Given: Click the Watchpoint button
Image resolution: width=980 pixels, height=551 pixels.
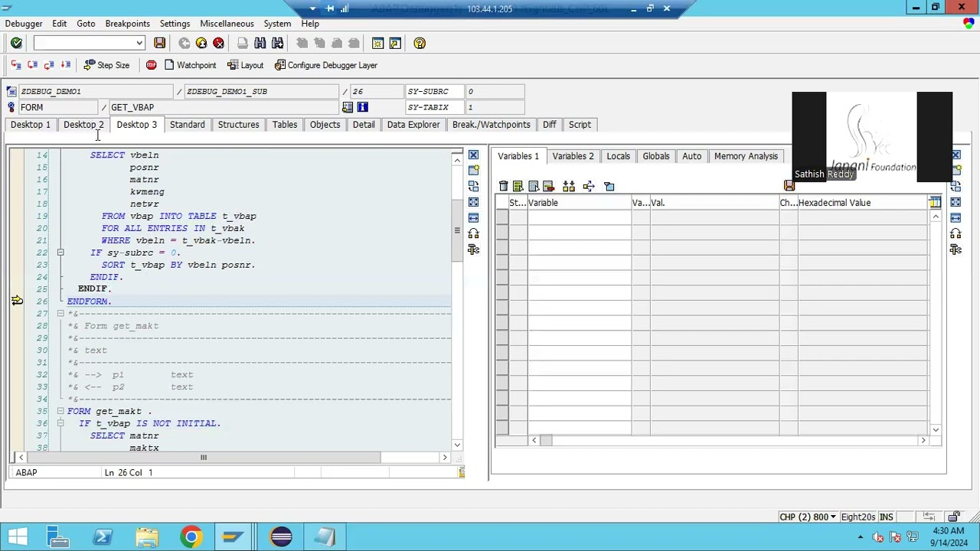Looking at the screenshot, I should 190,65.
